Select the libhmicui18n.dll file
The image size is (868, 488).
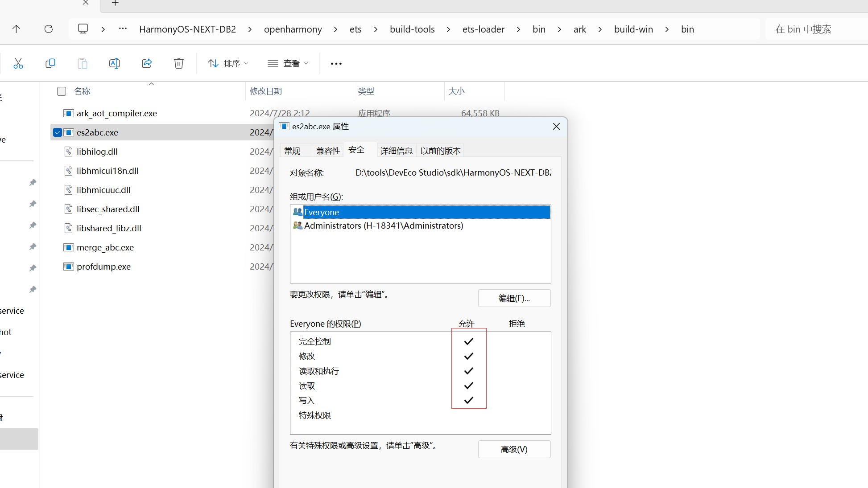coord(107,171)
